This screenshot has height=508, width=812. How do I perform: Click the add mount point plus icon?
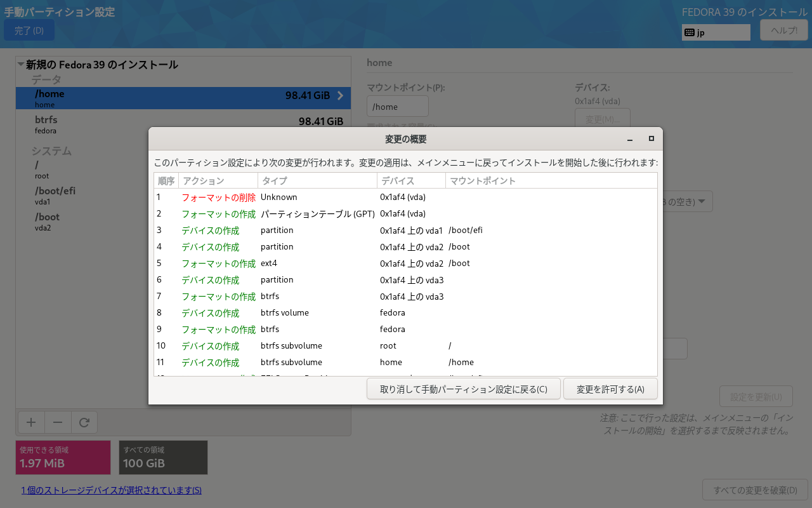pos(31,422)
